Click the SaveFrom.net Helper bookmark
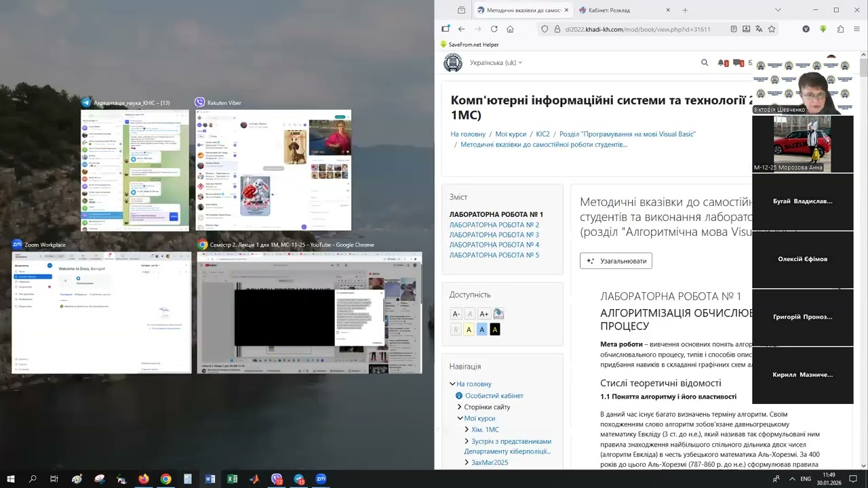The image size is (868, 488). point(469,45)
